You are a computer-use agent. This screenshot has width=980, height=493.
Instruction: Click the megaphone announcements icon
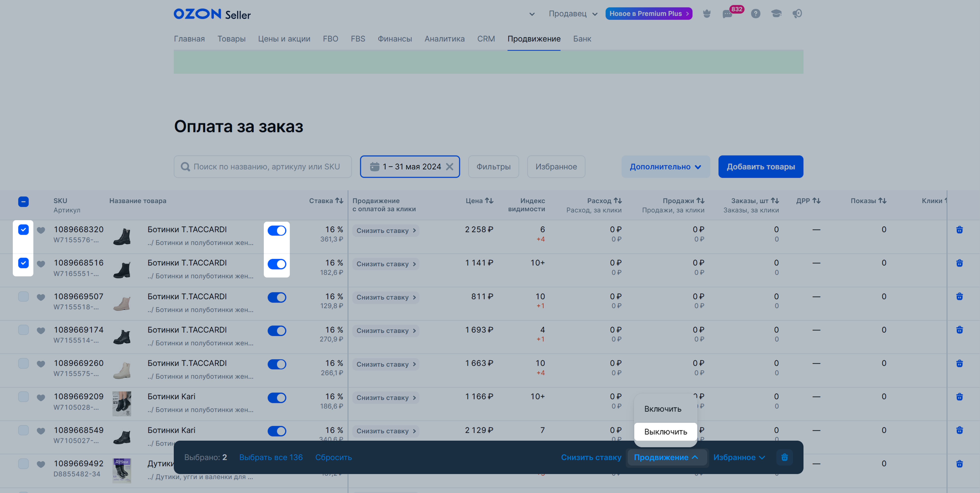coord(797,14)
